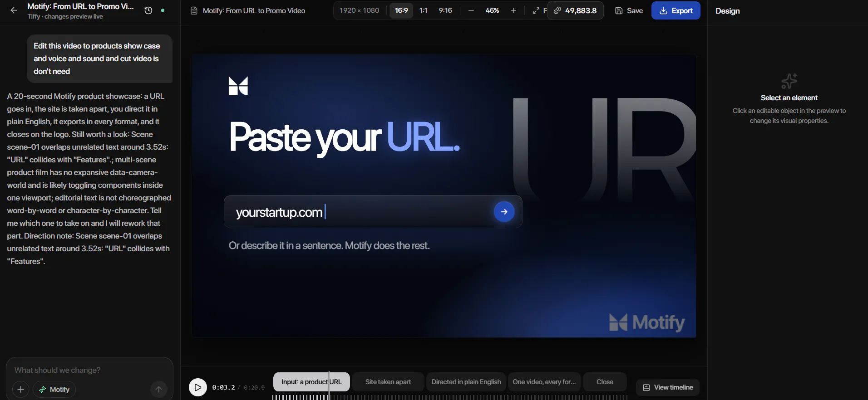
Task: Select 'Or describe it in a sentence' text
Action: 329,246
